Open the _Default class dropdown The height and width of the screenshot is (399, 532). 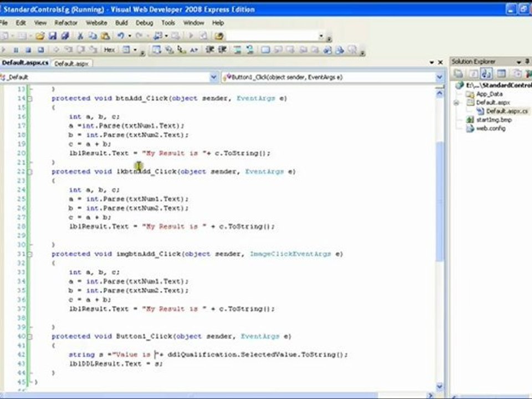(213, 78)
